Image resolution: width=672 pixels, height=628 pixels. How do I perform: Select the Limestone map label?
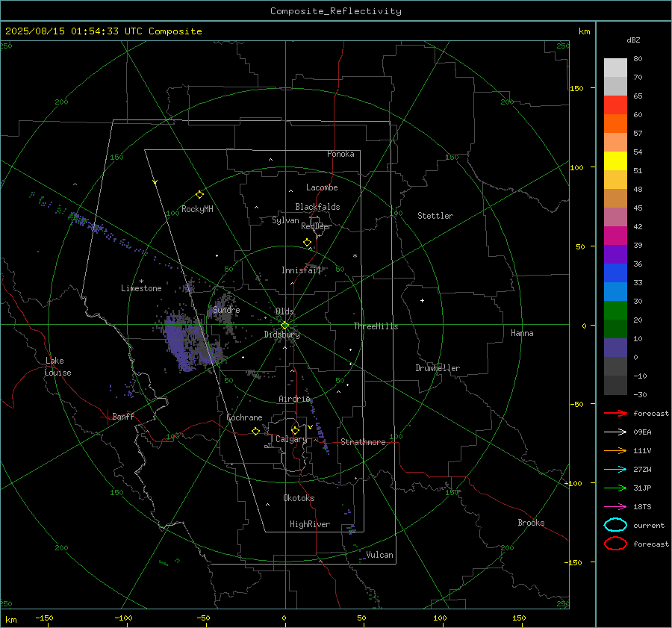tap(141, 288)
